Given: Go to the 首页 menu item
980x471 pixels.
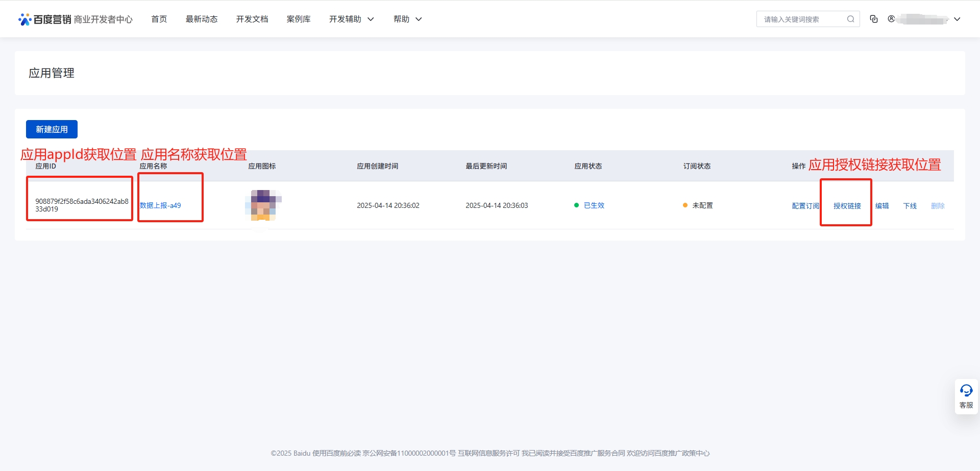Looking at the screenshot, I should pos(159,19).
